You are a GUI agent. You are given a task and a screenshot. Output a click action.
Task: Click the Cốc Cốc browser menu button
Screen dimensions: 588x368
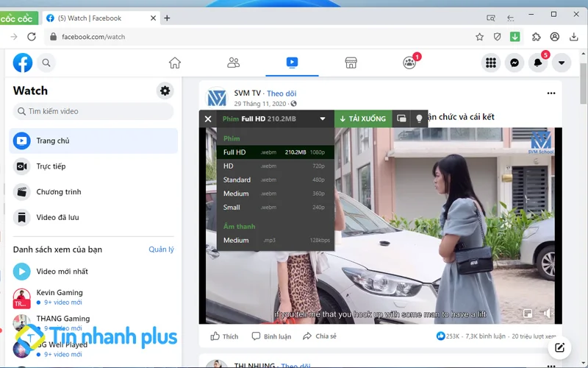tap(18, 18)
